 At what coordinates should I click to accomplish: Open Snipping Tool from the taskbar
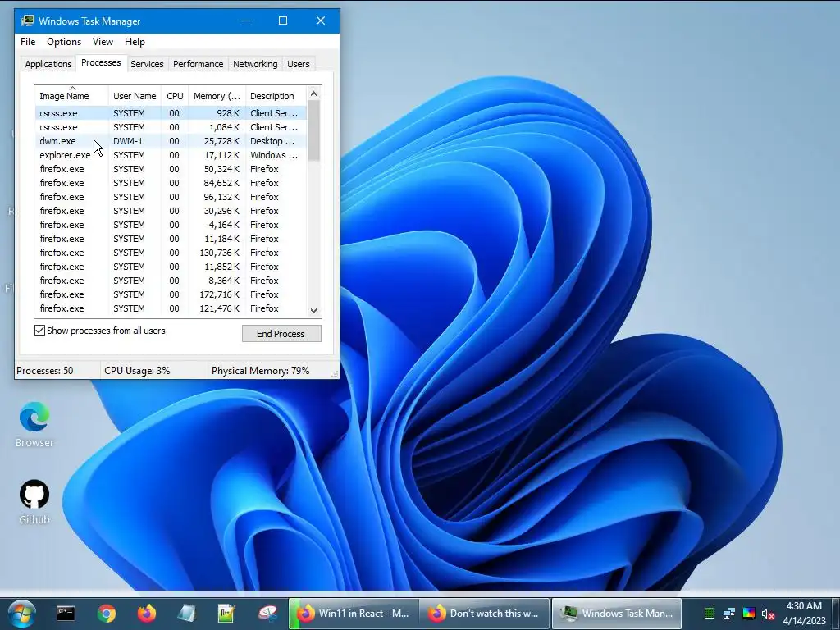point(267,614)
